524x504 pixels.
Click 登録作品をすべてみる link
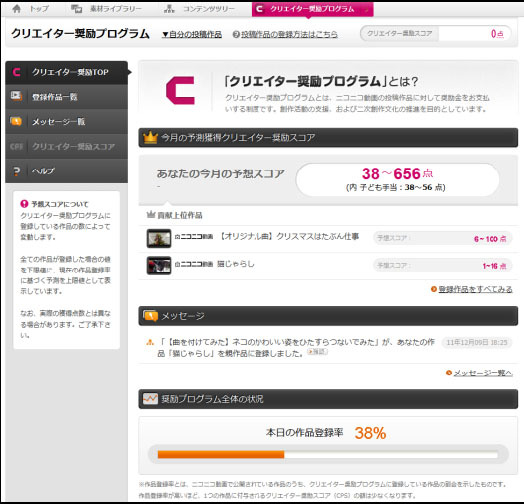pos(475,289)
